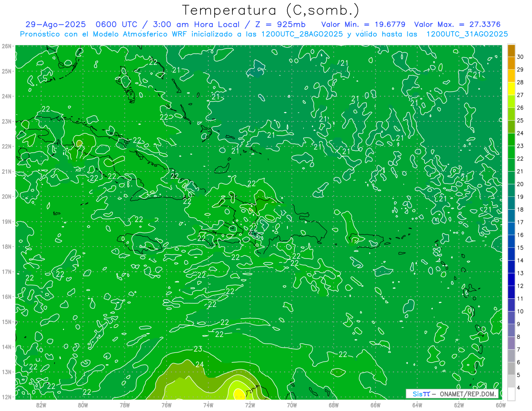The image size is (532, 411).
Task: Select the "Valor Min. = 19.6779" value
Action: click(x=364, y=25)
